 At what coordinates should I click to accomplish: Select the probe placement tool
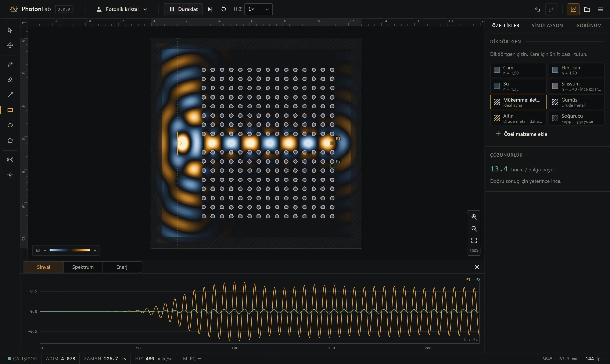click(x=10, y=175)
